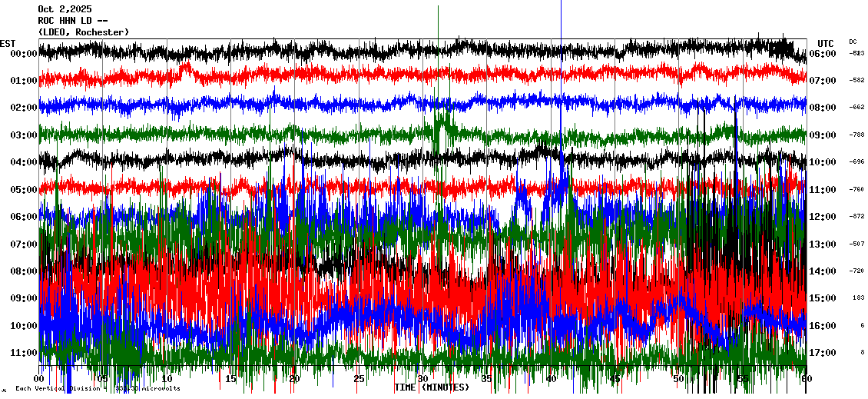Click the 07:00 UTC label on the right
Image resolution: width=868 pixels, height=399 pixels.
[x=823, y=81]
